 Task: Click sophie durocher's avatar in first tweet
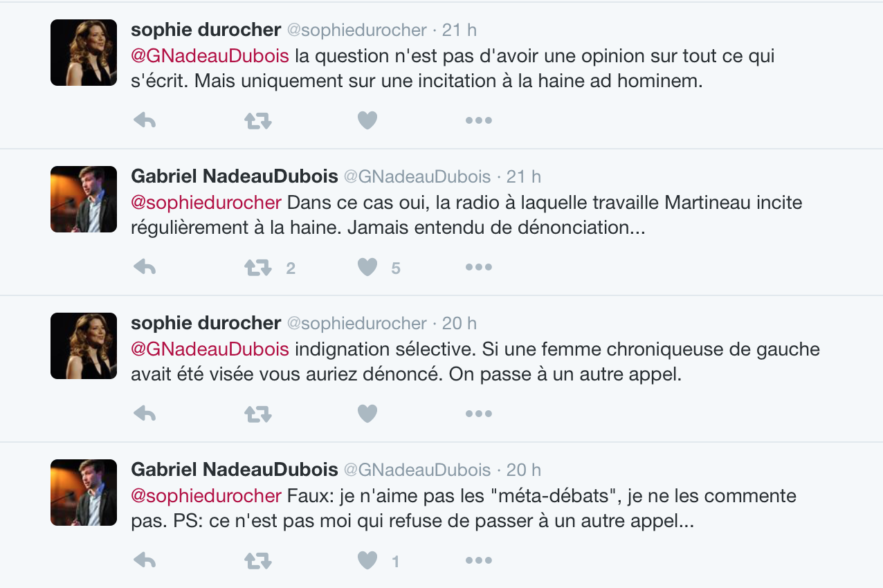click(x=84, y=53)
